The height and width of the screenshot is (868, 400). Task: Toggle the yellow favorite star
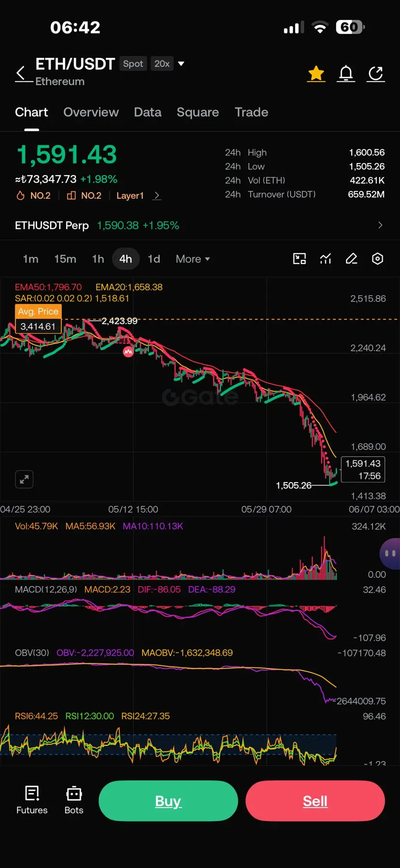(316, 74)
